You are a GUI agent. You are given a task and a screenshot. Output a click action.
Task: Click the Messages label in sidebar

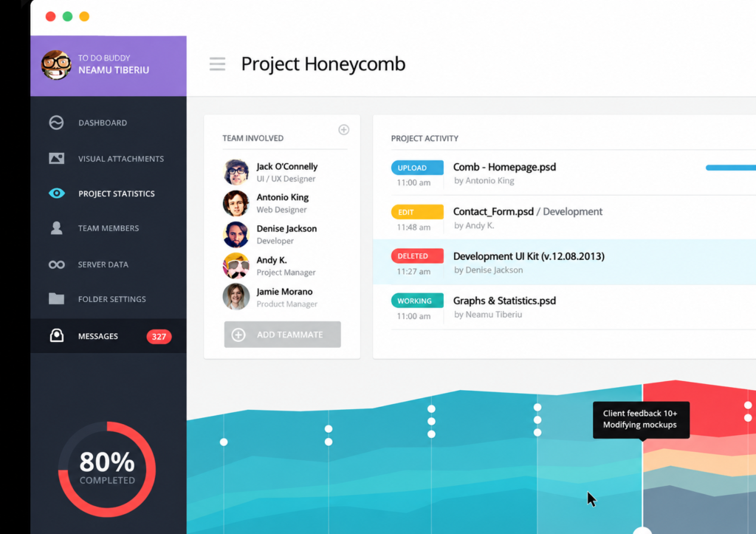point(98,336)
